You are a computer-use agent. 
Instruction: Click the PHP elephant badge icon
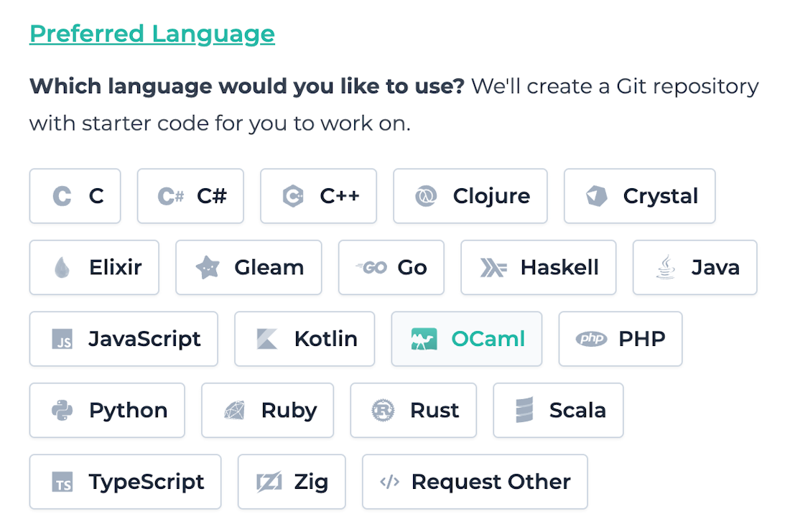pyautogui.click(x=591, y=338)
